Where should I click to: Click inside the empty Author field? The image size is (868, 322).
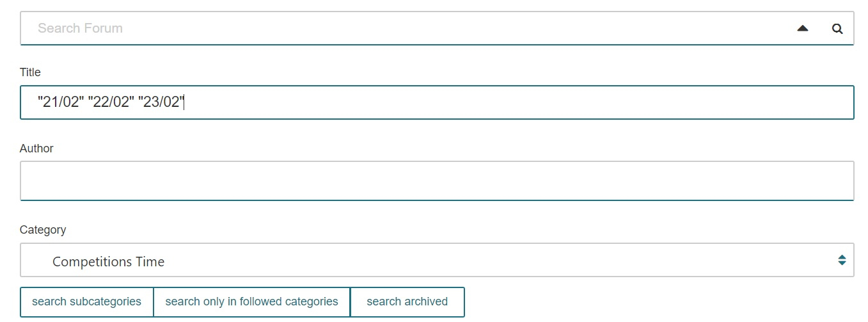point(437,181)
